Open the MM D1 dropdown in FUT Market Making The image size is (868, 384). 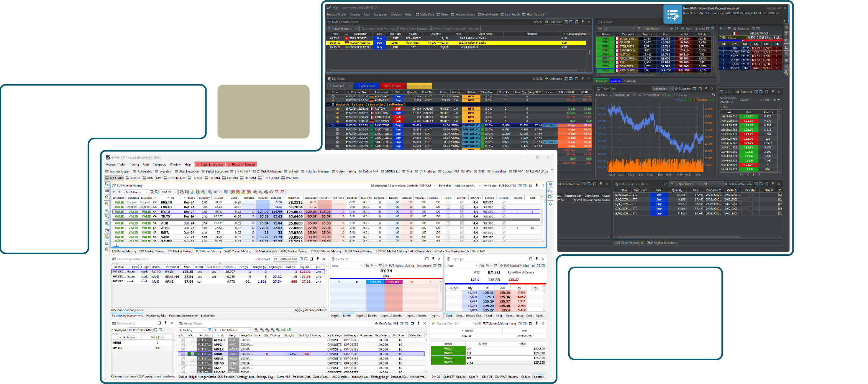tap(169, 192)
